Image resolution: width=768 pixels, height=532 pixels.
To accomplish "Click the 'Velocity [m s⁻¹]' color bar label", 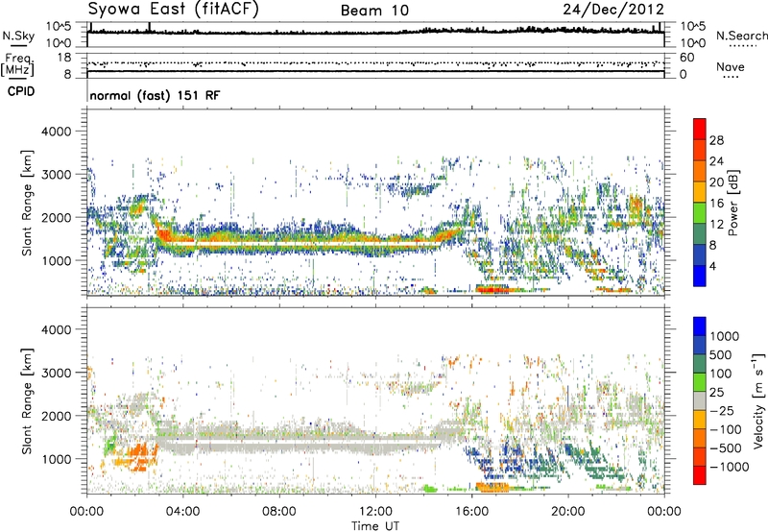I will (758, 400).
